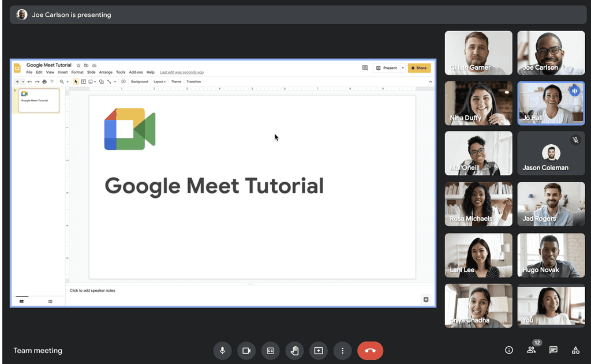Open the new slide dropdown arrow
591x364 pixels.
(22, 81)
